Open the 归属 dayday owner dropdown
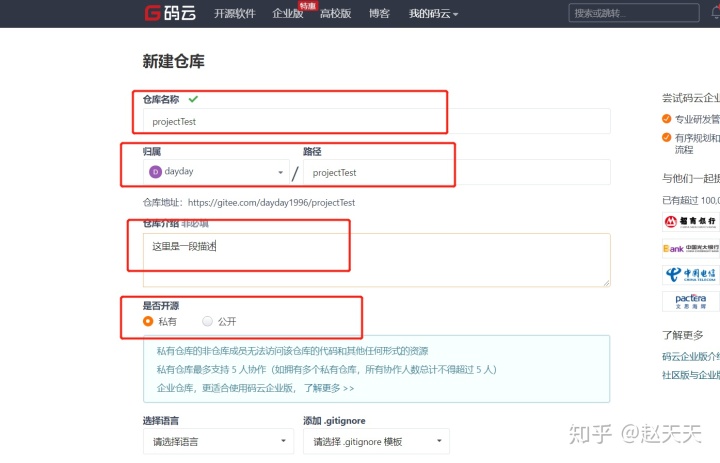The width and height of the screenshot is (720, 463). [x=216, y=172]
